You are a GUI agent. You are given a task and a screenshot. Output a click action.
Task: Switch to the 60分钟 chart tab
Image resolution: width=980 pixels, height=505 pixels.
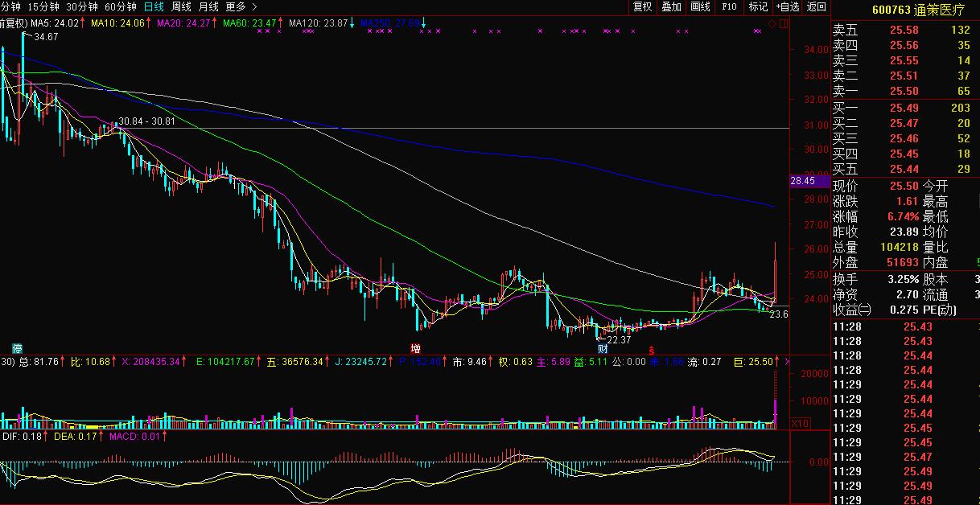pos(121,6)
